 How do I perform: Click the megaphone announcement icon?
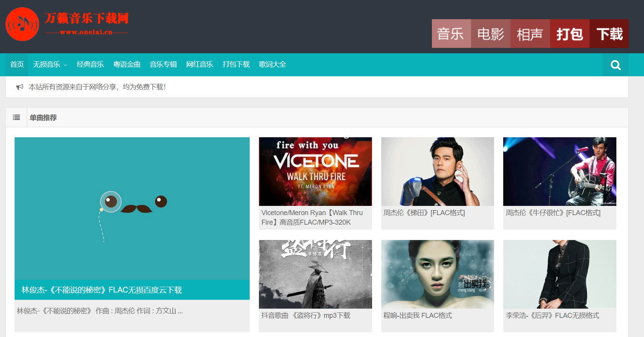[x=20, y=87]
